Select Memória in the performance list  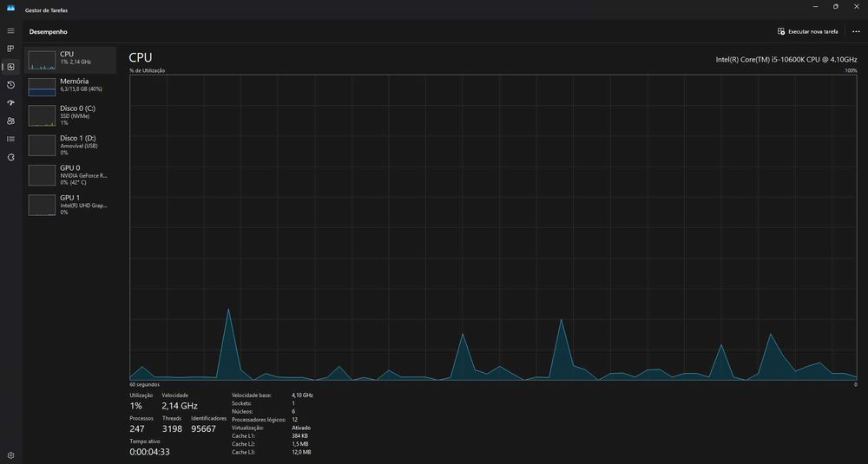click(x=69, y=87)
